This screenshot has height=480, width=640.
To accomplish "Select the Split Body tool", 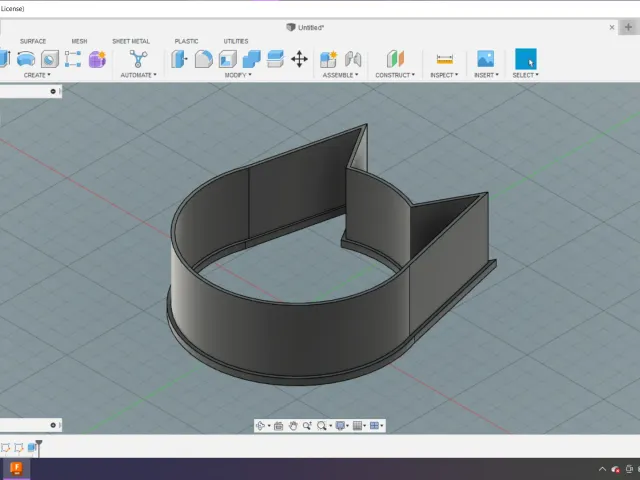I will click(276, 59).
